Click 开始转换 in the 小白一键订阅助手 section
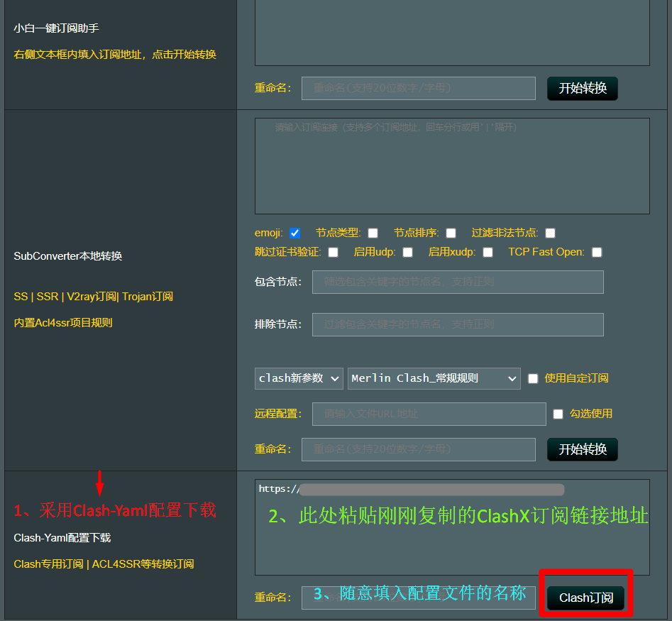This screenshot has width=672, height=621. pos(583,88)
